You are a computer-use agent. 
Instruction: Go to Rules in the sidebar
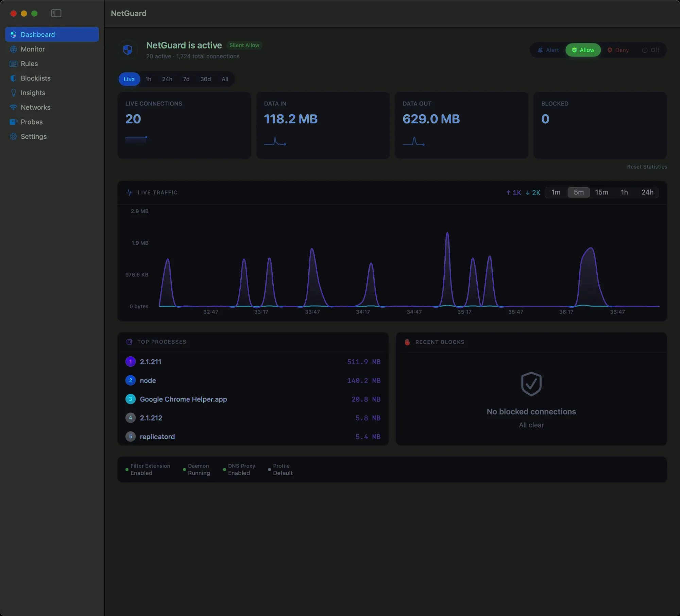[x=52, y=64]
